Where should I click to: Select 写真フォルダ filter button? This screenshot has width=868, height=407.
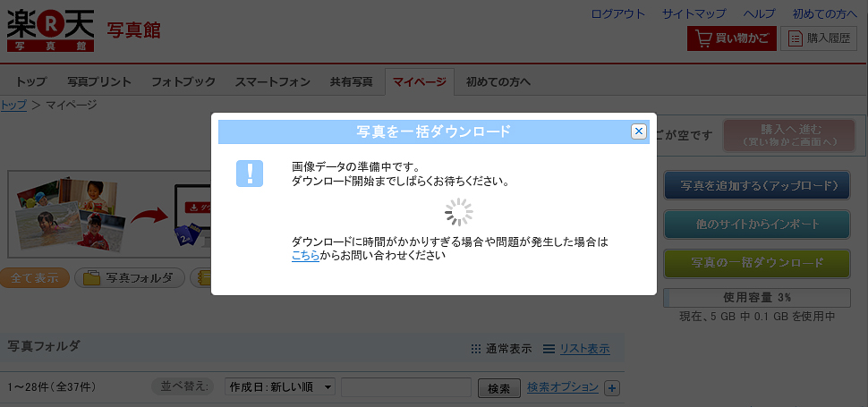click(130, 278)
